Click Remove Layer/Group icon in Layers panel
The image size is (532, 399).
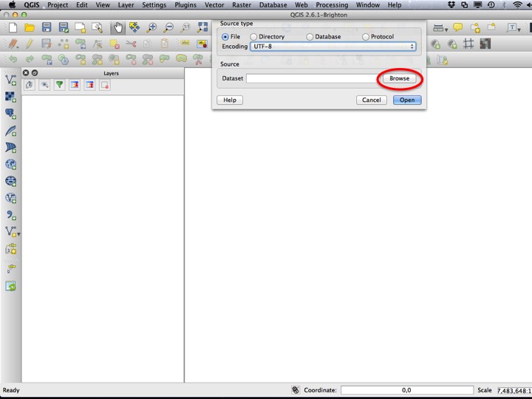105,85
